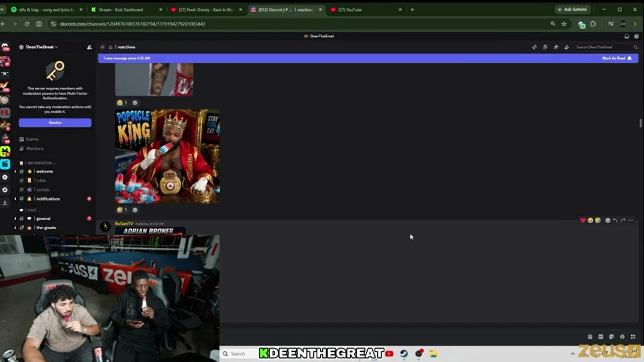Click Mark As Read on new messages bar
Image resolution: width=644 pixels, height=362 pixels.
[617, 58]
